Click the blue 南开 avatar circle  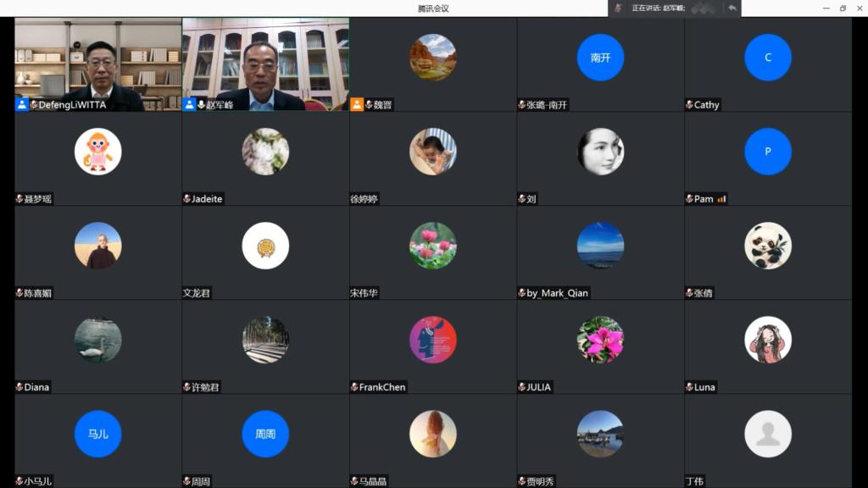[x=600, y=58]
